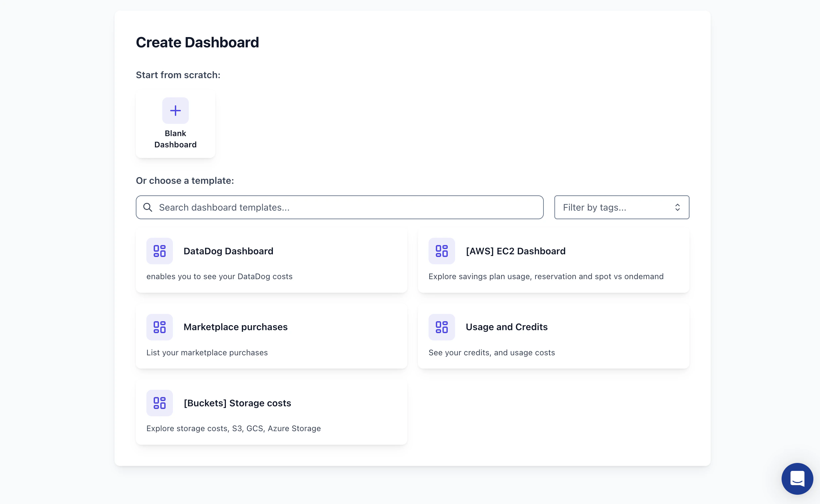Image resolution: width=820 pixels, height=504 pixels.
Task: Select the Marketplace purchases template icon
Action: coord(159,327)
